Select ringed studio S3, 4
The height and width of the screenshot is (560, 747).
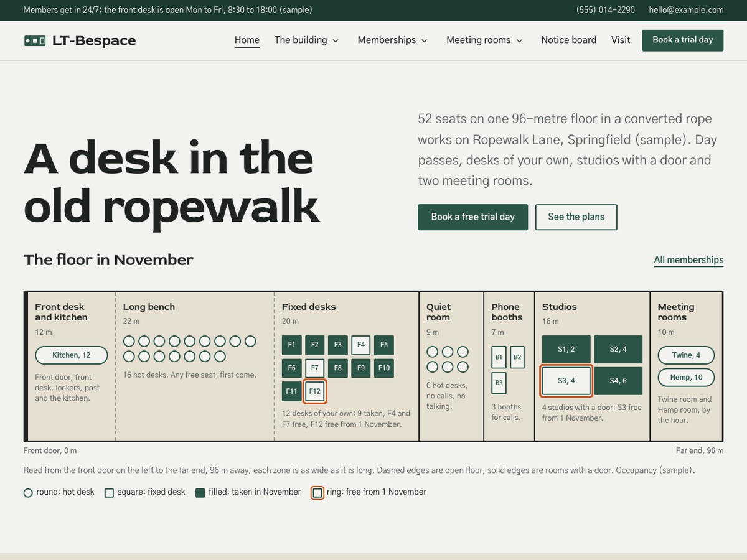pyautogui.click(x=566, y=381)
